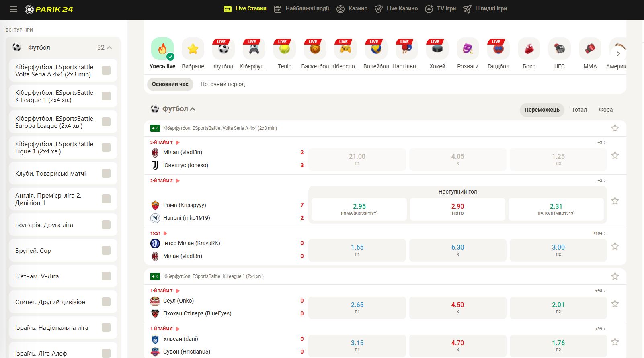The height and width of the screenshot is (358, 644).
Task: Play live stream for Інтер Мілан match
Action: coord(165,233)
